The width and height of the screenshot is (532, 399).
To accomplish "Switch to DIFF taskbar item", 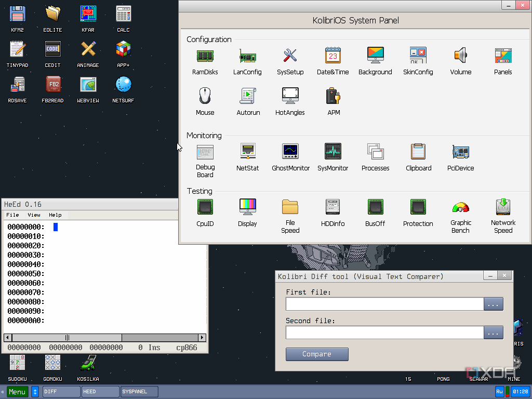I will tap(61, 392).
